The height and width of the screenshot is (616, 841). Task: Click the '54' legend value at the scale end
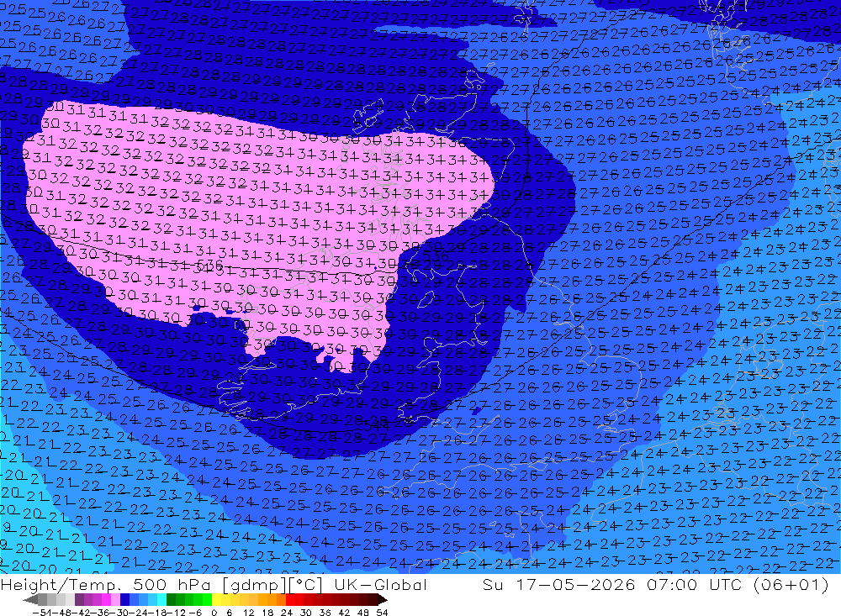click(x=382, y=613)
